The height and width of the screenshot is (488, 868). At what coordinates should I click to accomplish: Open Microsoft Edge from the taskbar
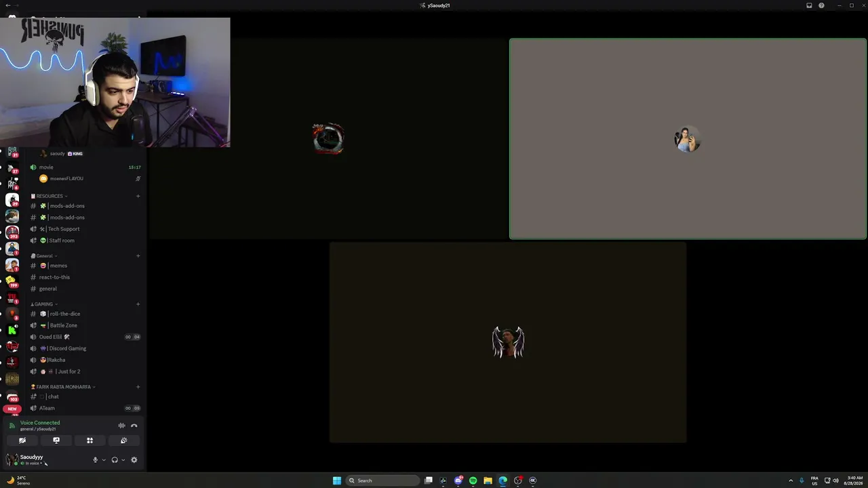502,481
